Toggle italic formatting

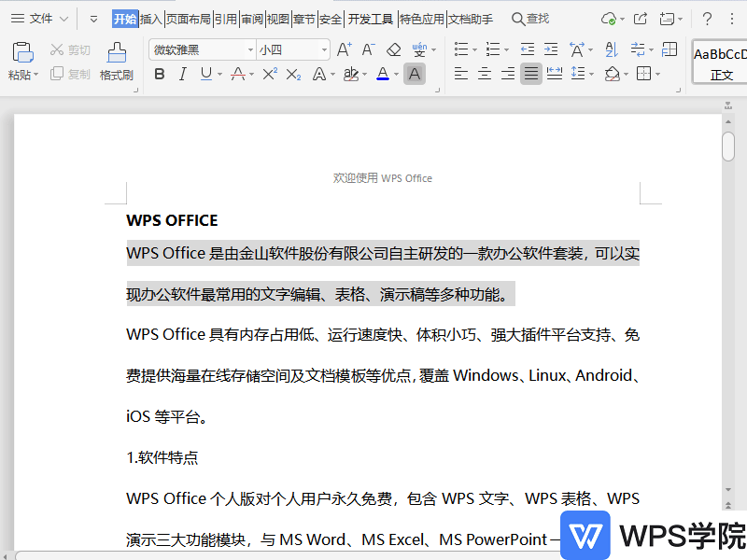click(182, 74)
